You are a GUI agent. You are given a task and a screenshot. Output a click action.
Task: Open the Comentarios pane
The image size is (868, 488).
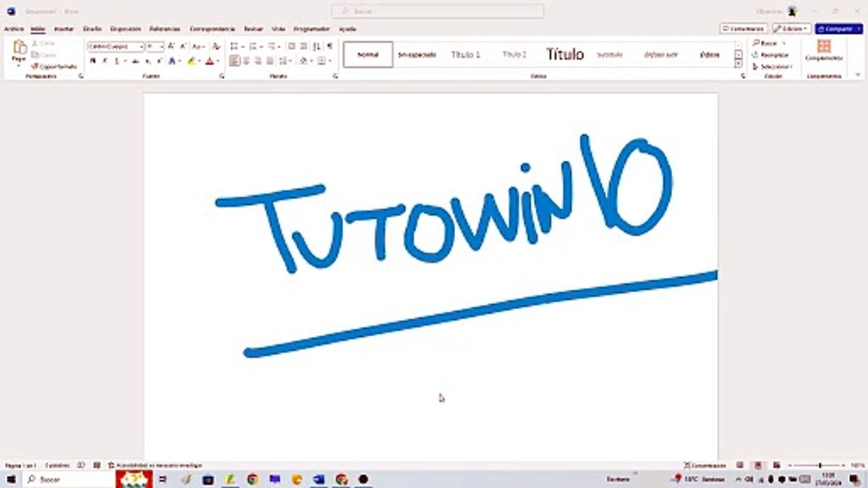[743, 29]
